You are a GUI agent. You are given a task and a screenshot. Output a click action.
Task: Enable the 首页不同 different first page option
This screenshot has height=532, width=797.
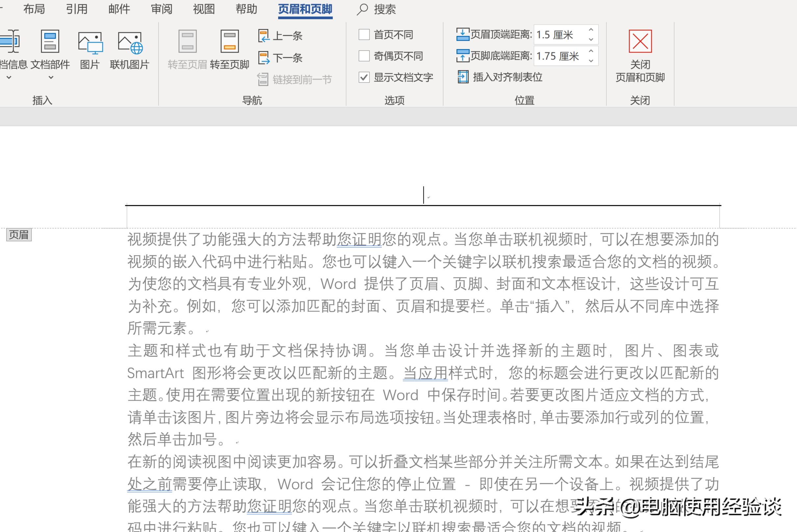pyautogui.click(x=364, y=34)
